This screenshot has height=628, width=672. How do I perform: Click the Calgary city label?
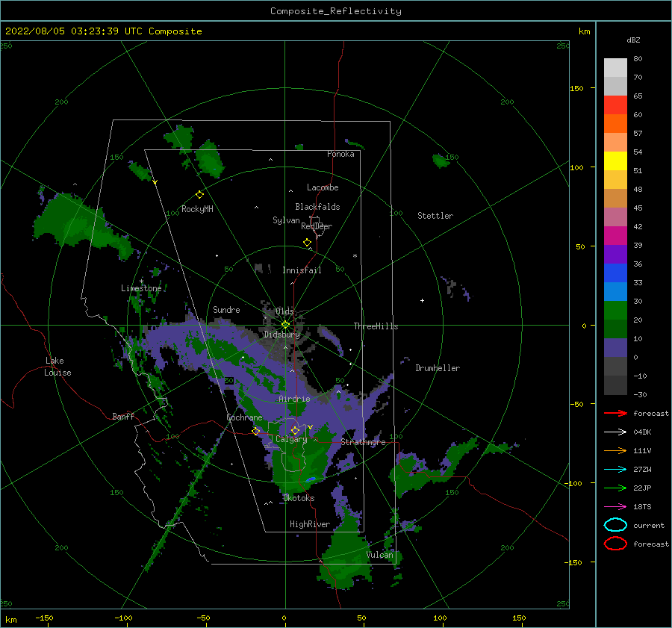click(291, 439)
